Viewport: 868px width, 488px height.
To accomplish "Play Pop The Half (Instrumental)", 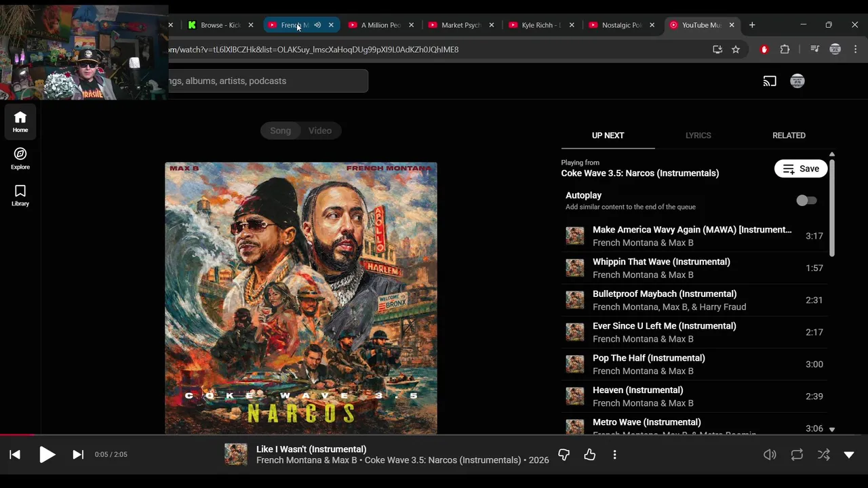I will coord(694,364).
